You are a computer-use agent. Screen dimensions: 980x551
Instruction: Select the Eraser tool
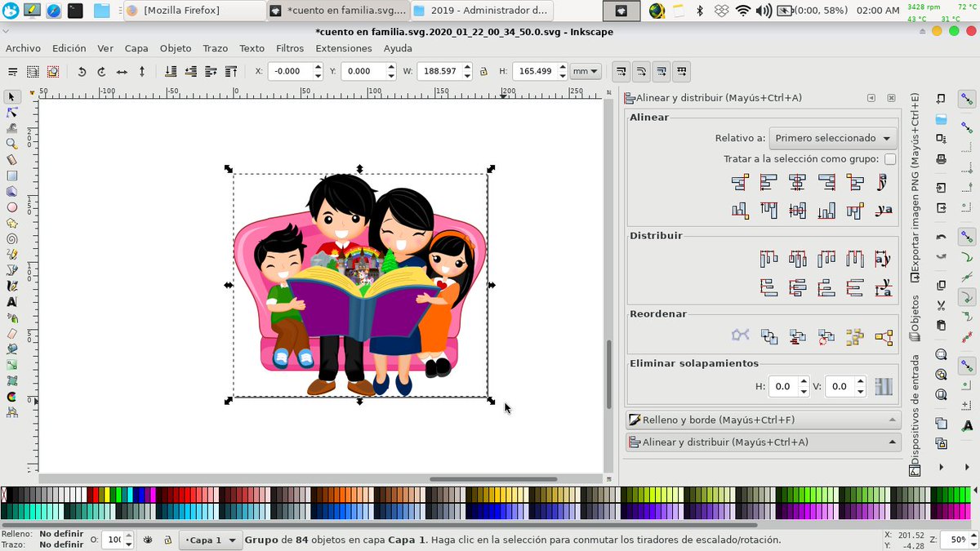click(x=11, y=333)
